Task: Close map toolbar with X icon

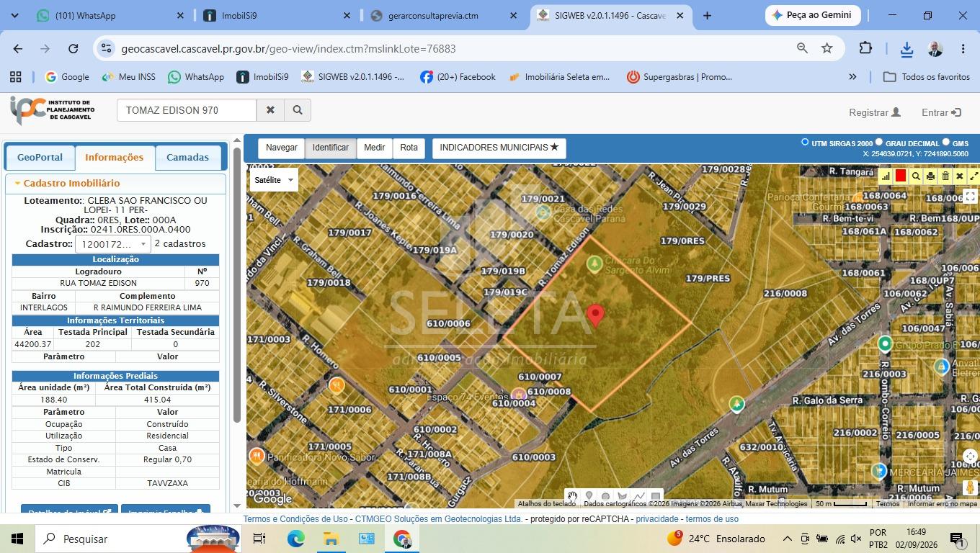Action: click(960, 176)
